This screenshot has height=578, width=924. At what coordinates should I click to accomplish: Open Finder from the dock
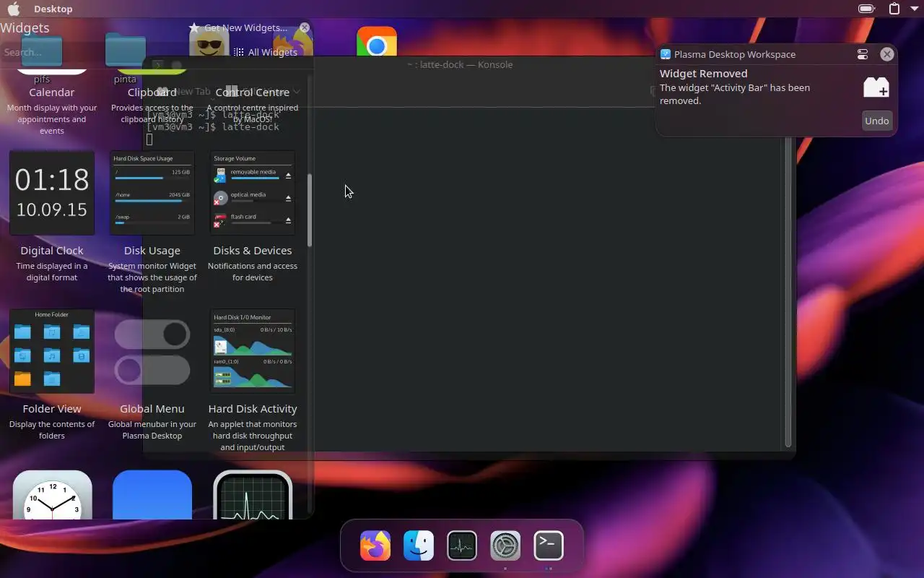click(x=419, y=545)
